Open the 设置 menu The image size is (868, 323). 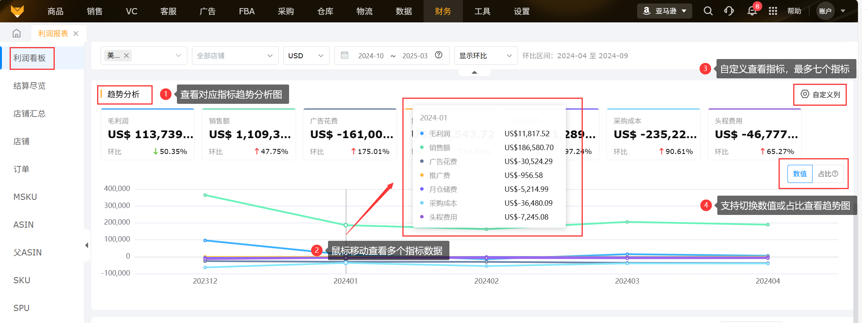click(522, 11)
